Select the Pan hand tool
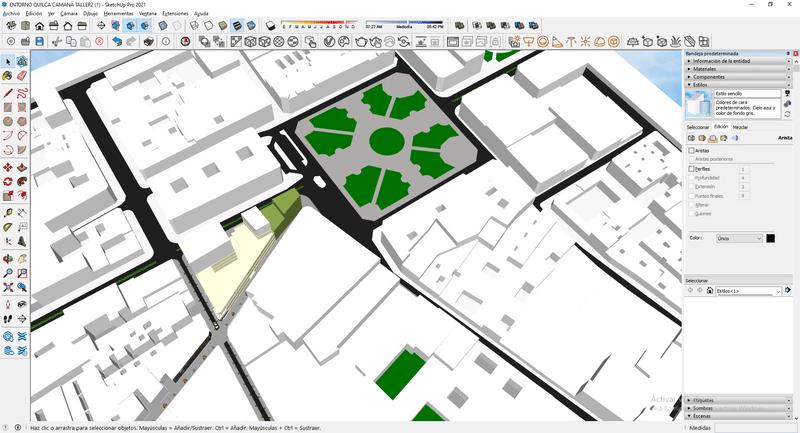Image resolution: width=800 pixels, height=433 pixels. coord(22,259)
